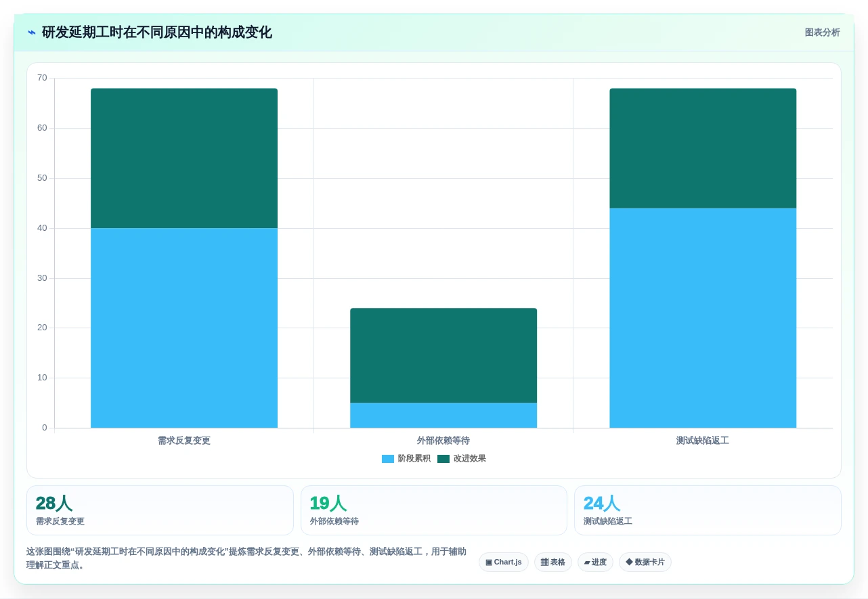
Task: Click the y-axis value 10
Action: click(x=42, y=378)
